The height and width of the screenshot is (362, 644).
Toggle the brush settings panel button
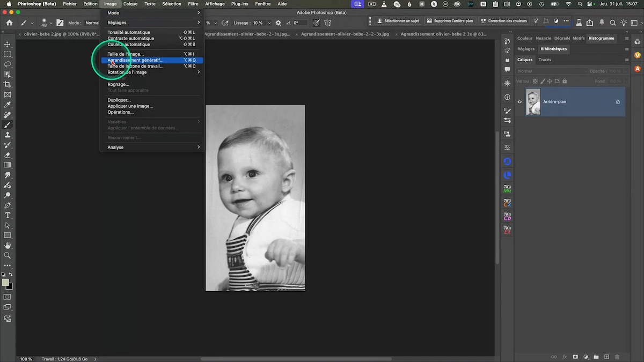pos(60,23)
